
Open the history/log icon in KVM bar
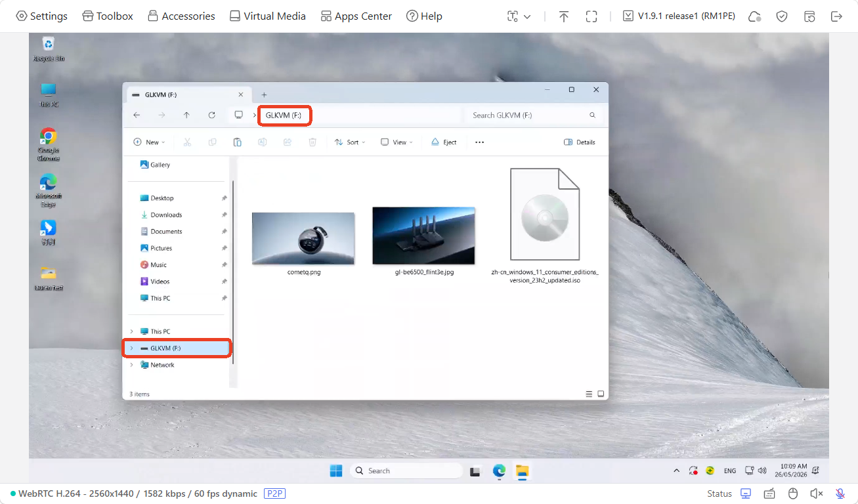[x=809, y=16]
